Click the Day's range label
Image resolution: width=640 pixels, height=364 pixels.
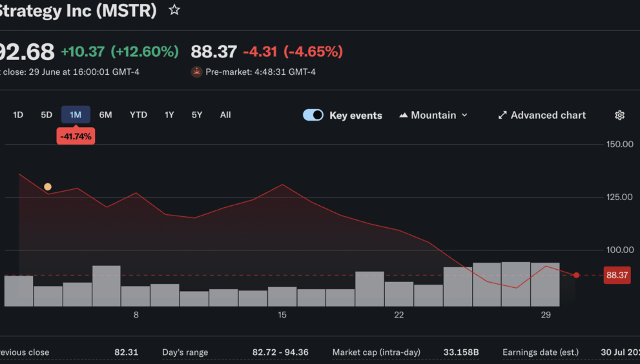(x=185, y=352)
